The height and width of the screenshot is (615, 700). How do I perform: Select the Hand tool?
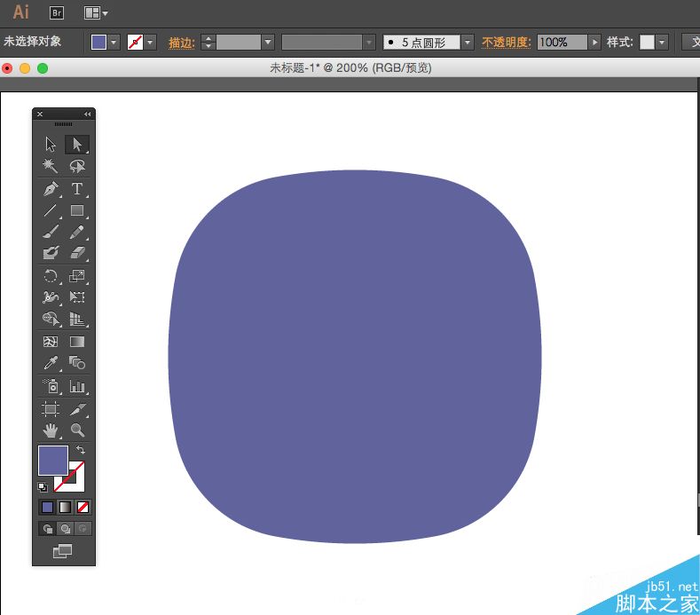tap(51, 430)
